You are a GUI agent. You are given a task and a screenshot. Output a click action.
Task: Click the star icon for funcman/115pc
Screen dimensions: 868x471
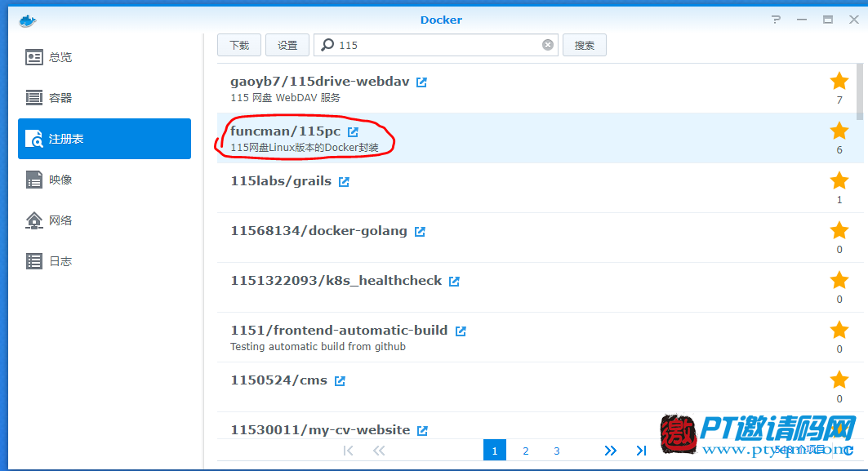pyautogui.click(x=839, y=131)
